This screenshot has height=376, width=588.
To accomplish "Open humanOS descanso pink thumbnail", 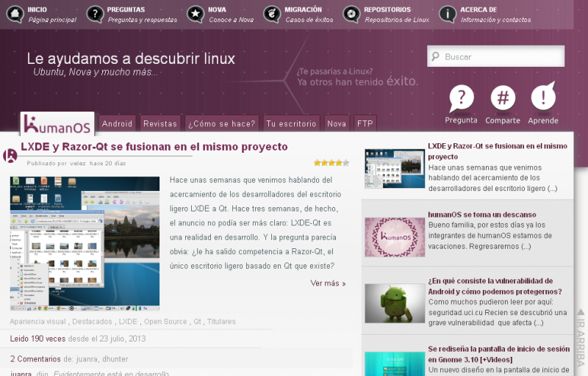I will pos(395,237).
